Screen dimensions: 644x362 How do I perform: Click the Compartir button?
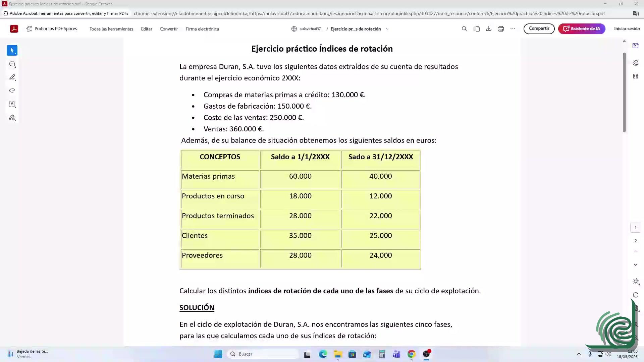pyautogui.click(x=539, y=28)
